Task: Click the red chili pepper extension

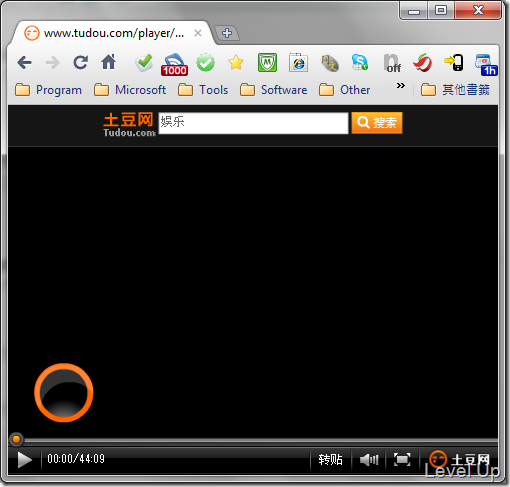Action: pos(422,63)
